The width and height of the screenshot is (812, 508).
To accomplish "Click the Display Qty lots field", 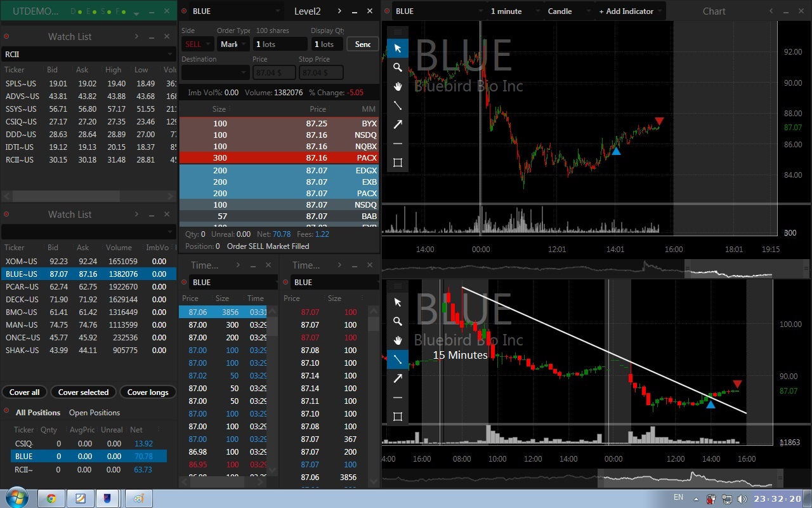I will click(x=327, y=44).
